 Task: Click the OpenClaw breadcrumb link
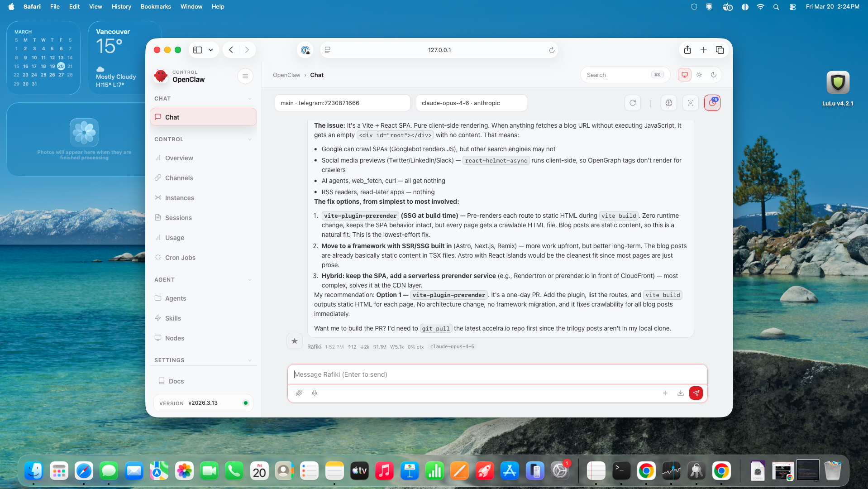tap(286, 75)
